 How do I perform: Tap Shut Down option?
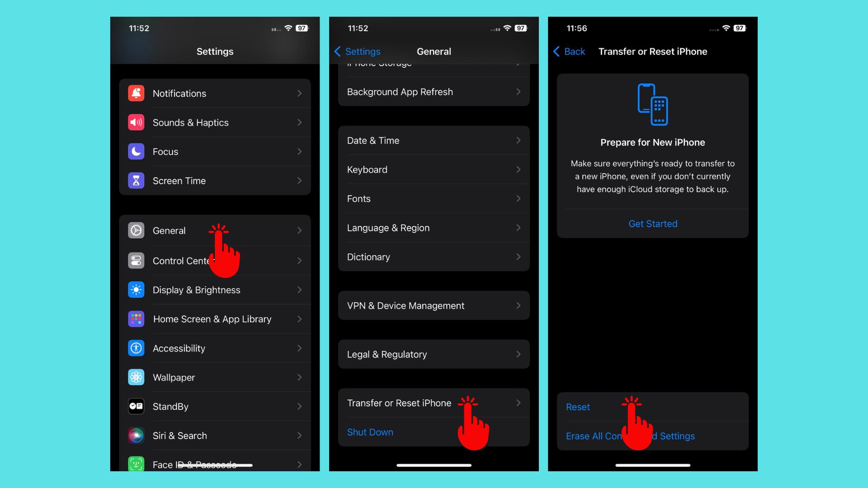point(370,432)
